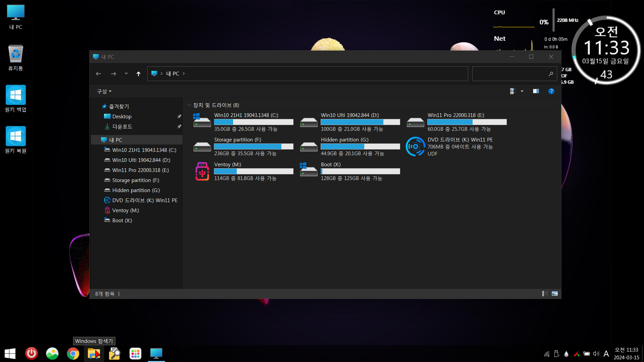The height and width of the screenshot is (362, 644).
Task: Select Win10 21H1 (C:) in navigation pane
Action: click(144, 150)
